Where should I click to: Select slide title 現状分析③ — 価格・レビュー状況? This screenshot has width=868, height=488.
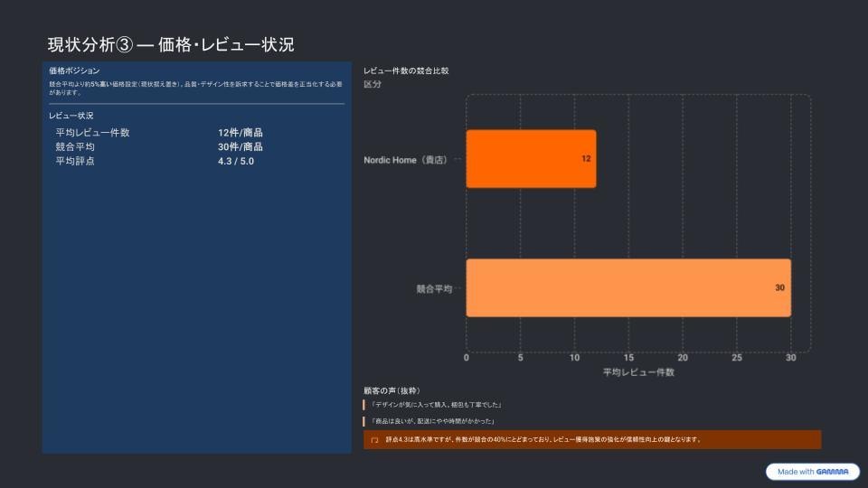[171, 45]
